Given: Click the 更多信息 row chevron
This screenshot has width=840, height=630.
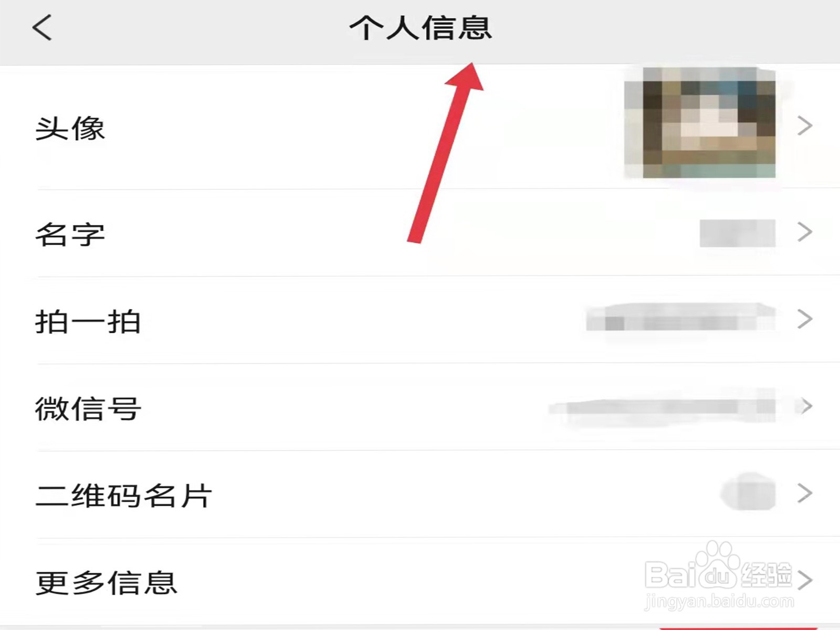Looking at the screenshot, I should [x=805, y=580].
